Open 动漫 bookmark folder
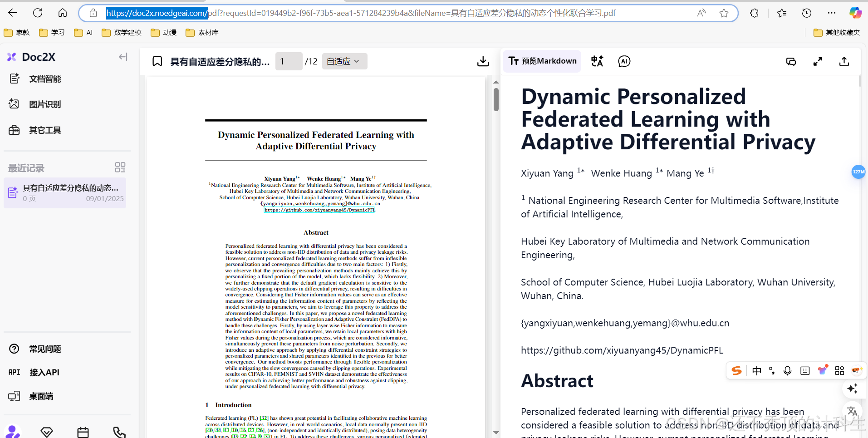 pos(164,33)
